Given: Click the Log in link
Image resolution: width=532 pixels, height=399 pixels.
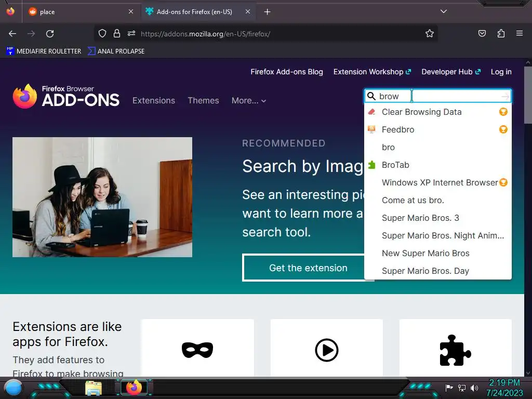Looking at the screenshot, I should [501, 72].
